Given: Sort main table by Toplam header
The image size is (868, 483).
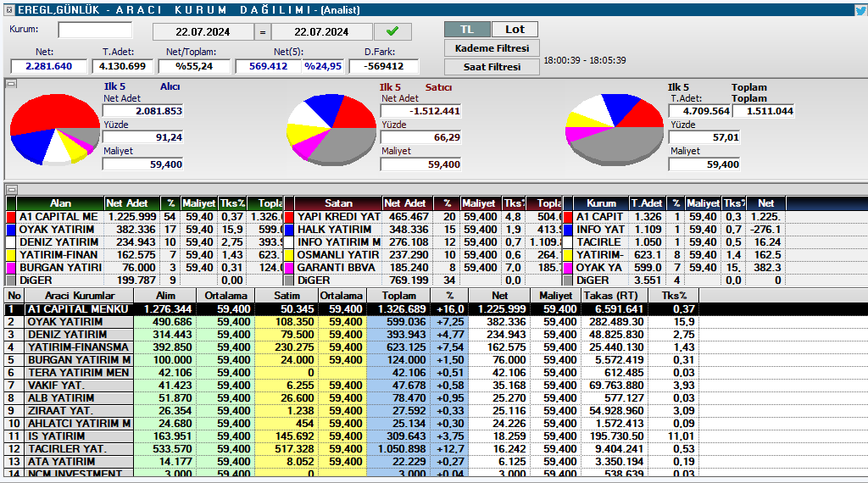Looking at the screenshot, I should (x=398, y=296).
